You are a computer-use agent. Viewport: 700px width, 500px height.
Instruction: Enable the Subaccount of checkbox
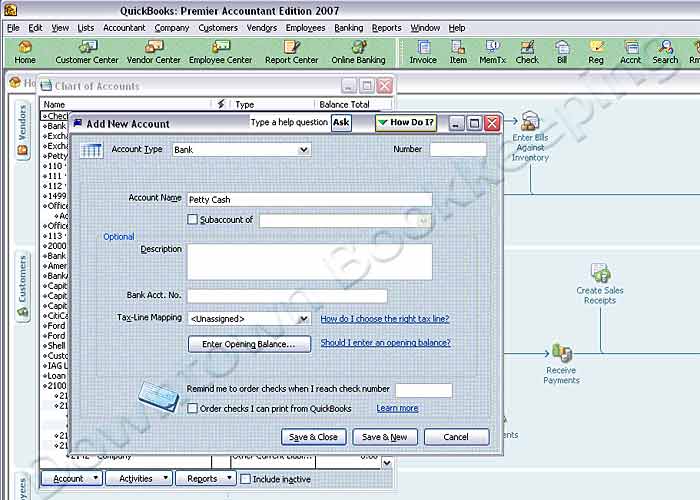click(192, 220)
